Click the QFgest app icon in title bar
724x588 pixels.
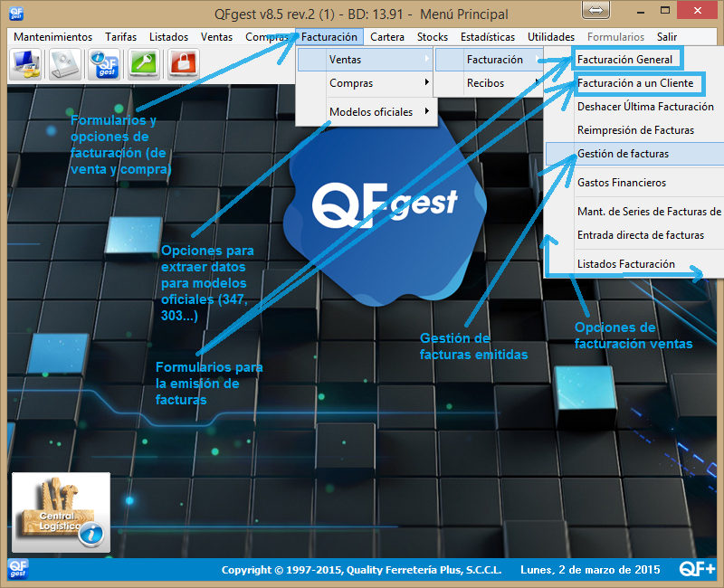tap(16, 14)
